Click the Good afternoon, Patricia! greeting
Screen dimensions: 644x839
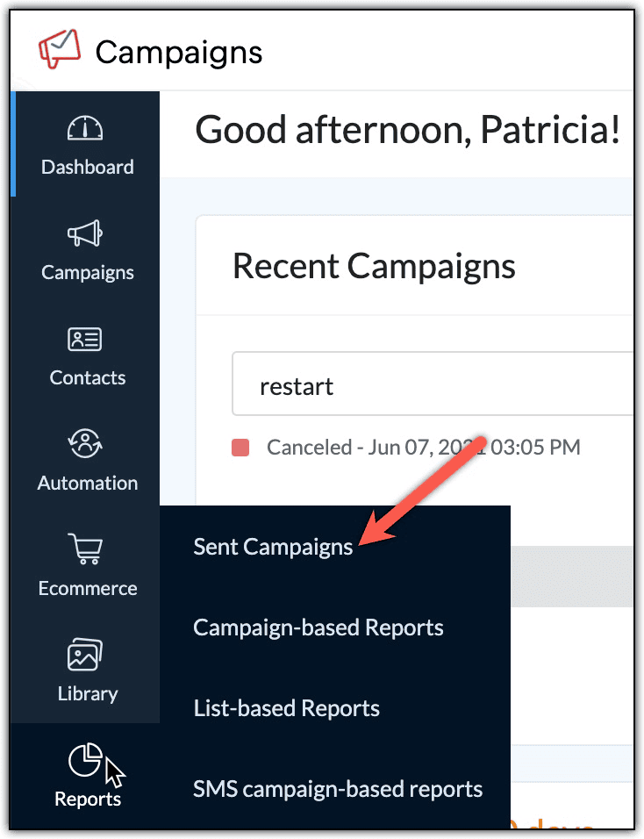(408, 130)
